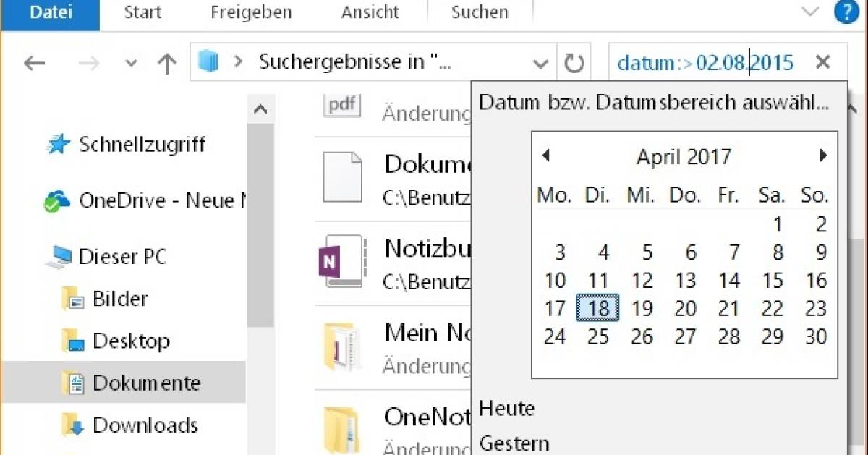Collapse the ribbon with the chevron
The width and height of the screenshot is (868, 455).
tap(809, 12)
